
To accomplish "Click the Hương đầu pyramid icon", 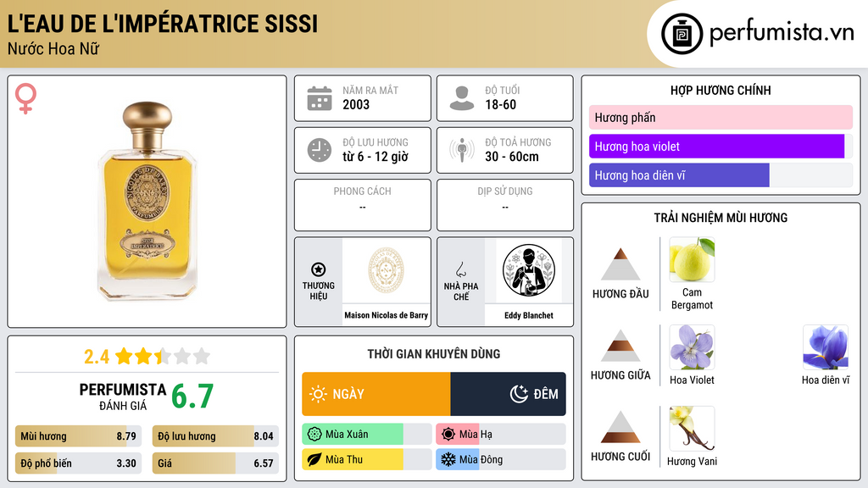I will pos(620,264).
